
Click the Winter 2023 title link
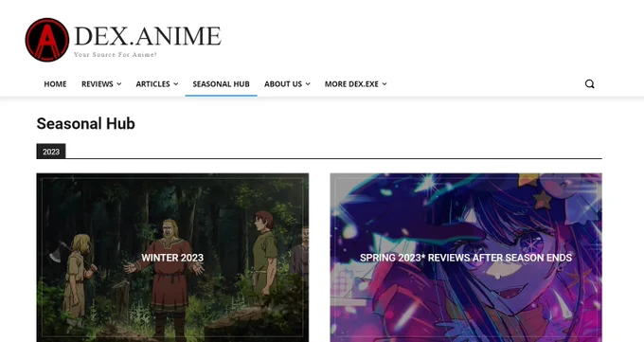172,258
